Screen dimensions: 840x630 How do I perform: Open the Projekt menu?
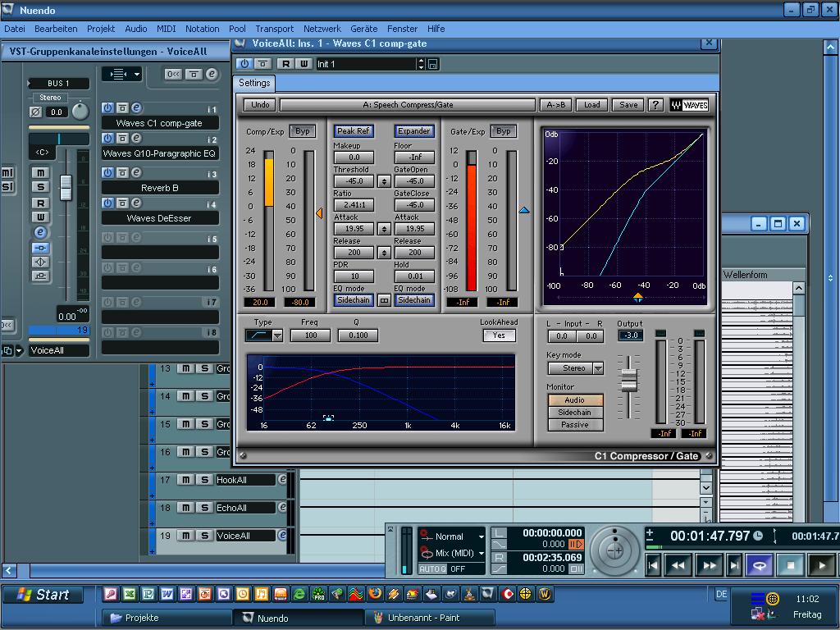[x=101, y=29]
